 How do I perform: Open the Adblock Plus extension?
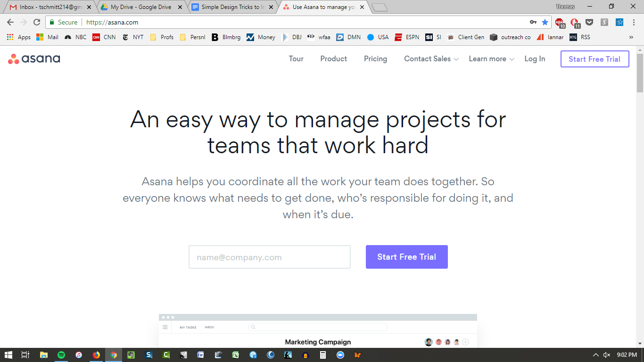560,22
